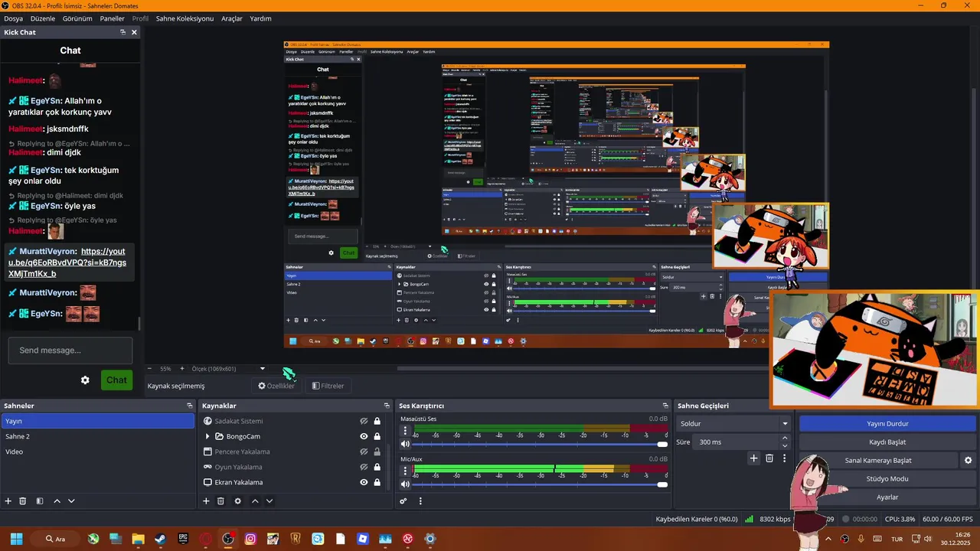Adjust Mic/Aux volume slider
This screenshot has width=980, height=551.
(540, 484)
